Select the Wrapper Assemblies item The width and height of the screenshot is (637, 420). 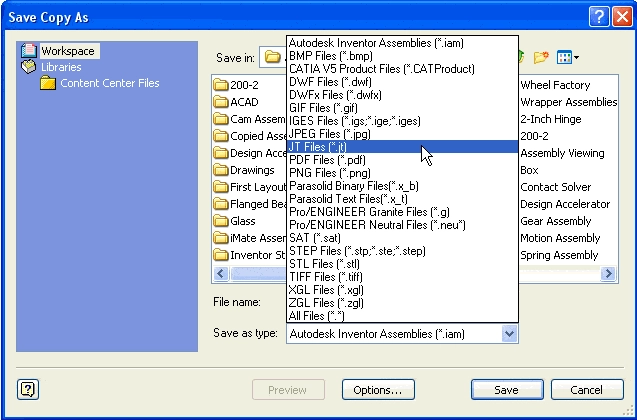569,102
